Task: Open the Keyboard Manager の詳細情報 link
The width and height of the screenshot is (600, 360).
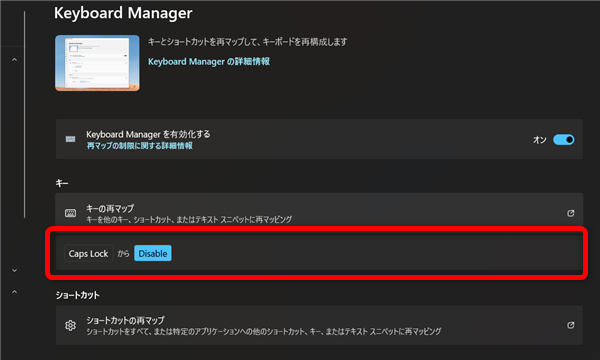Action: coord(209,62)
